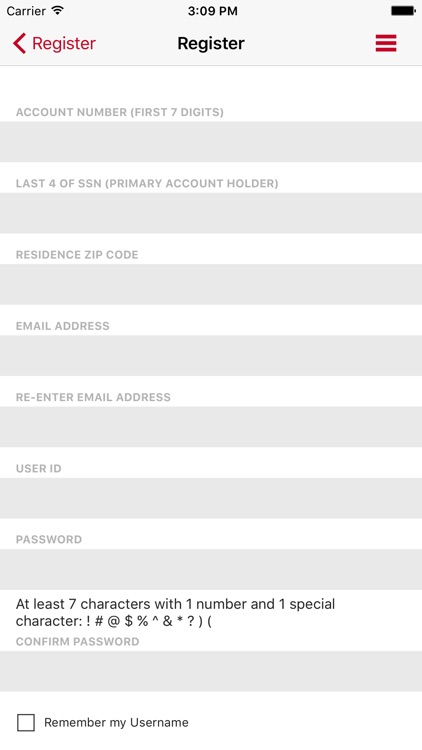Screen dimensions: 422x750
Task: Focus the Account Number input field
Action: pyautogui.click(x=211, y=142)
